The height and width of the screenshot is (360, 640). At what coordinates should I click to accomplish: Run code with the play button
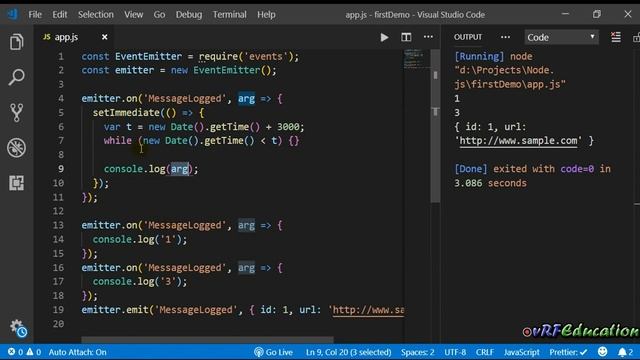click(384, 38)
